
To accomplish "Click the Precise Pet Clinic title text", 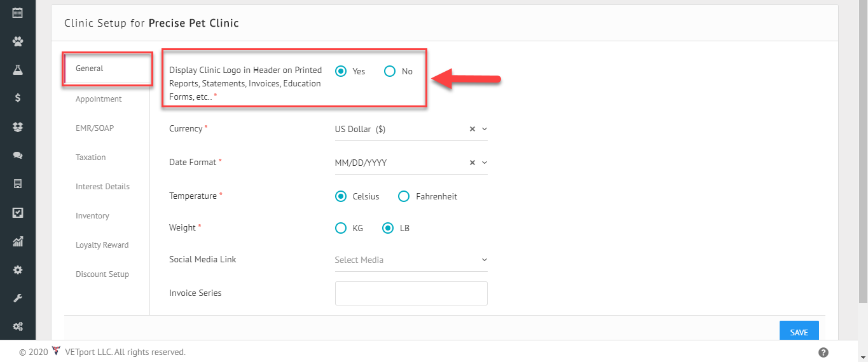I will (x=194, y=23).
